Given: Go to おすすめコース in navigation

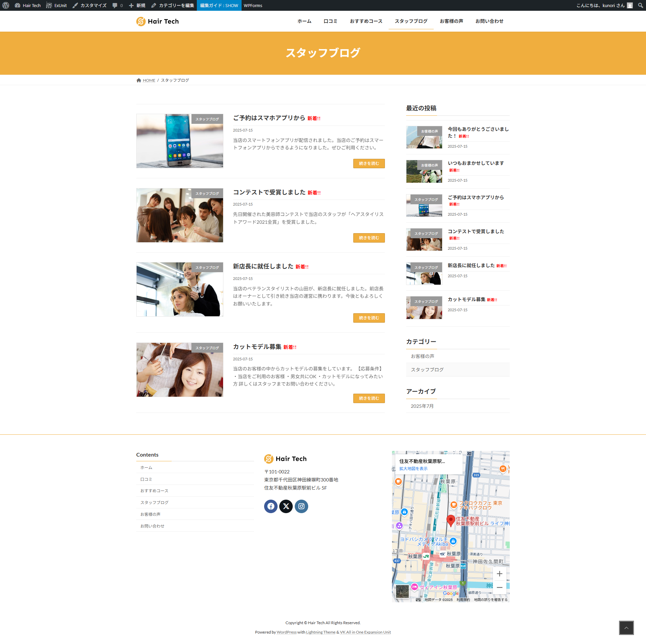Looking at the screenshot, I should pyautogui.click(x=366, y=21).
